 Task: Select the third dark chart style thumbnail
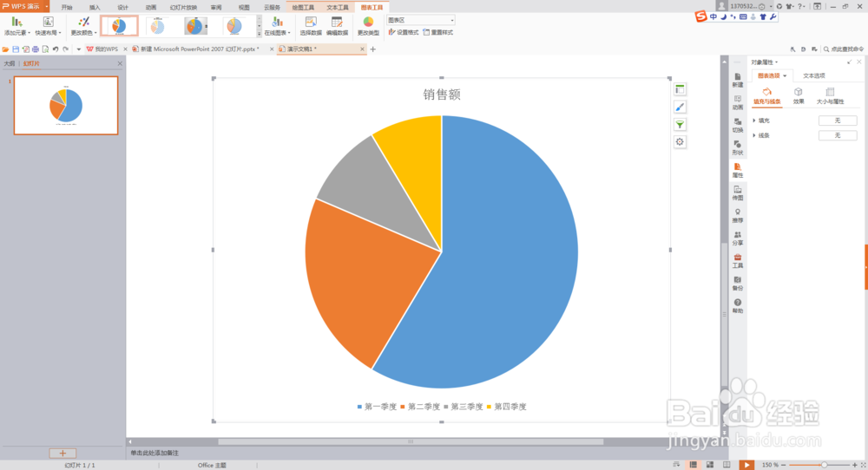coord(196,25)
